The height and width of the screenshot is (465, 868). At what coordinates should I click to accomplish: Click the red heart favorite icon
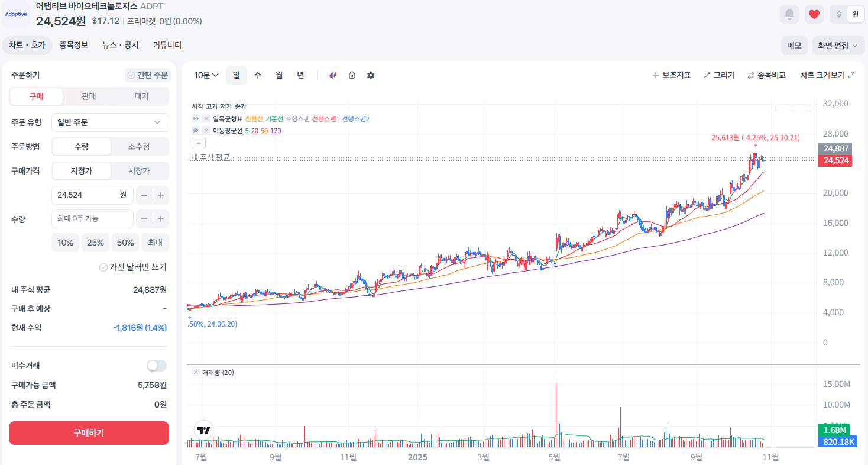[814, 14]
